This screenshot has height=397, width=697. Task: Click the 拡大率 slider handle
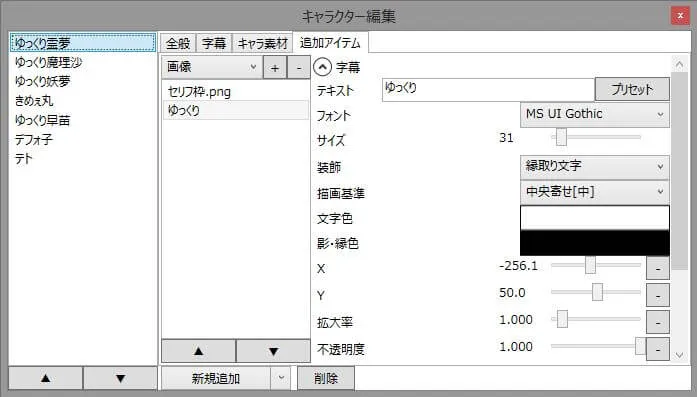562,319
